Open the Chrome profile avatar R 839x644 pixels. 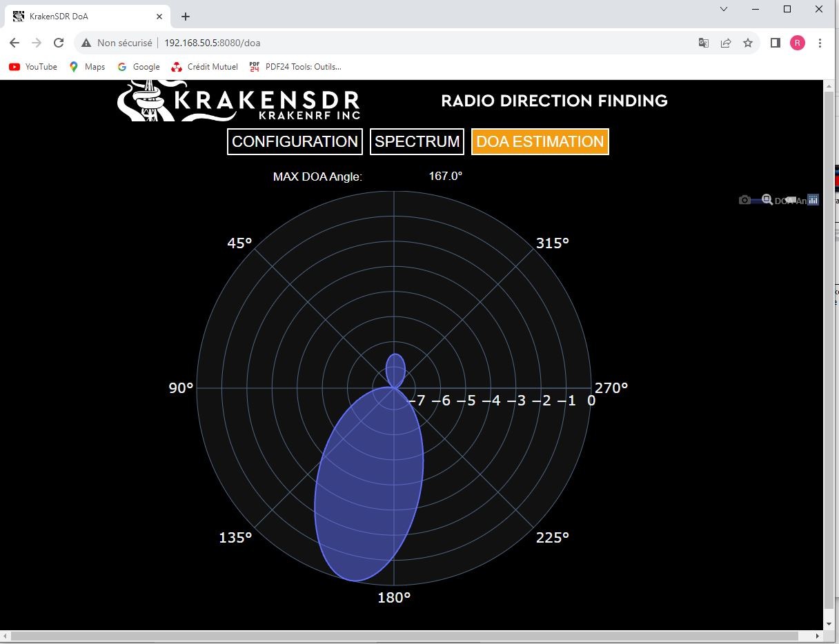click(x=798, y=43)
